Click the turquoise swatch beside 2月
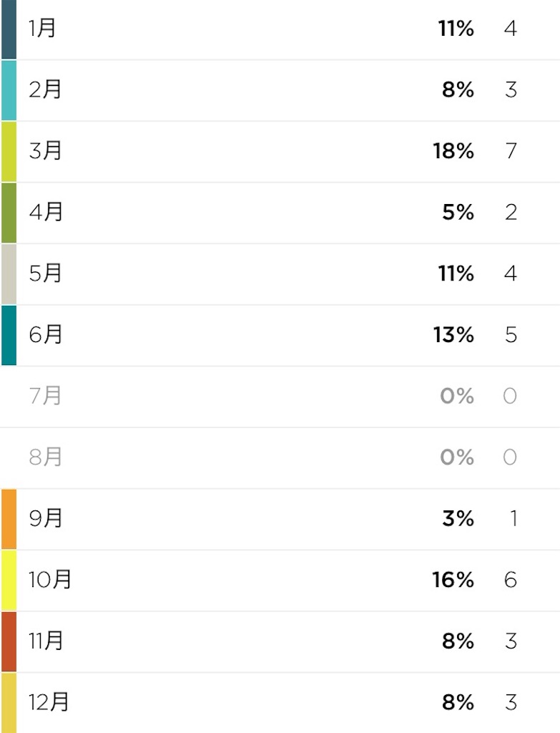Screen dimensions: 560x733 coord(9,90)
